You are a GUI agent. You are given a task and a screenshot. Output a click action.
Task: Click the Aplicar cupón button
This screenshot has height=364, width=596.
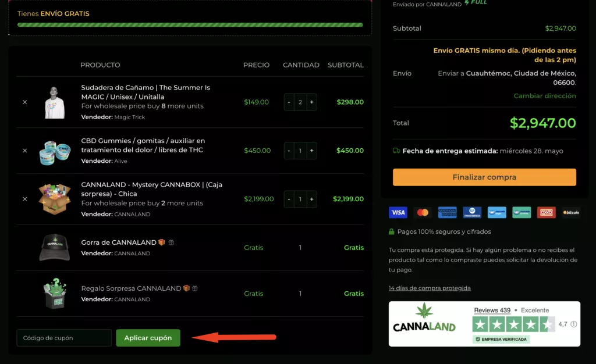(148, 338)
